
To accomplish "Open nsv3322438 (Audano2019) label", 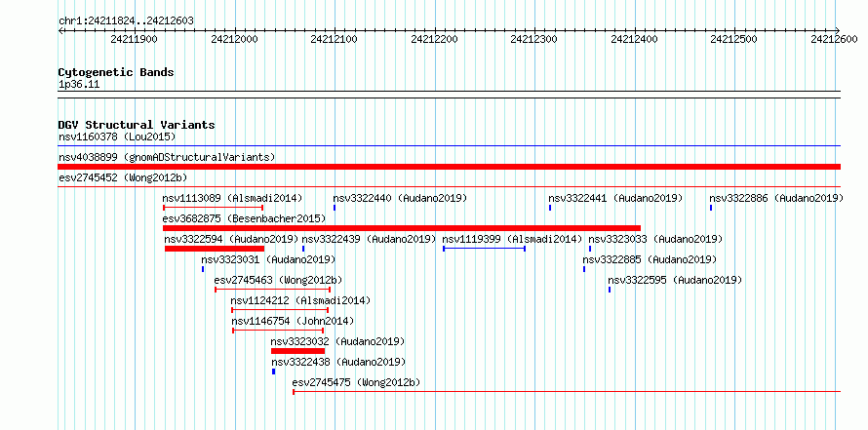I will tap(338, 362).
